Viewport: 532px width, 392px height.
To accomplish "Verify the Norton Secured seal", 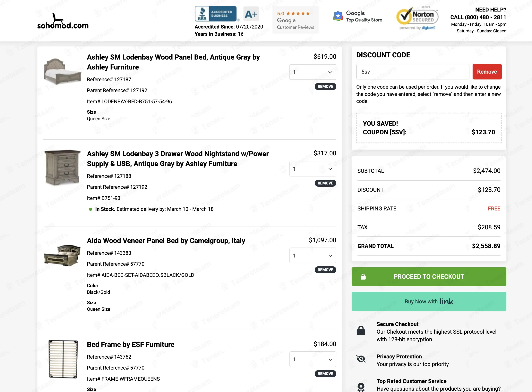I will coord(417,18).
